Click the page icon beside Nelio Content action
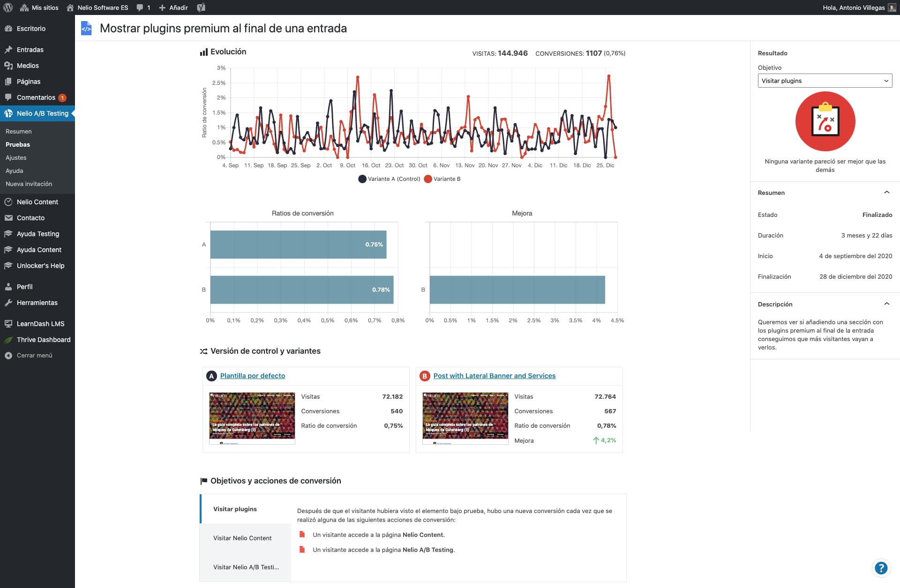Screen dimensions: 900x588 point(302,535)
